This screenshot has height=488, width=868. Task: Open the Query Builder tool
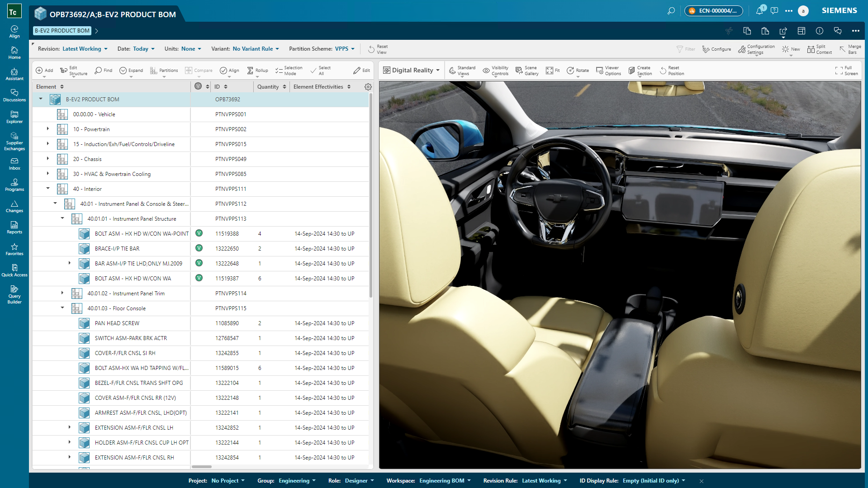click(14, 294)
